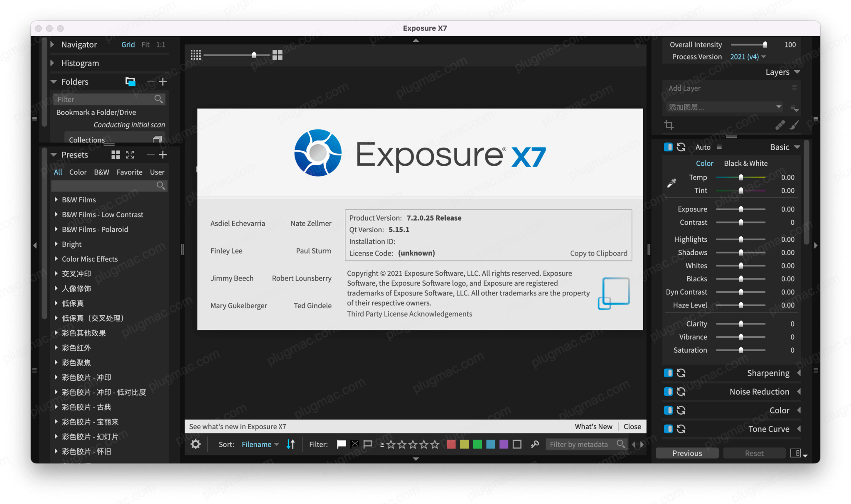The height and width of the screenshot is (504, 851).
Task: Select the Favorite presets tab
Action: tap(129, 172)
